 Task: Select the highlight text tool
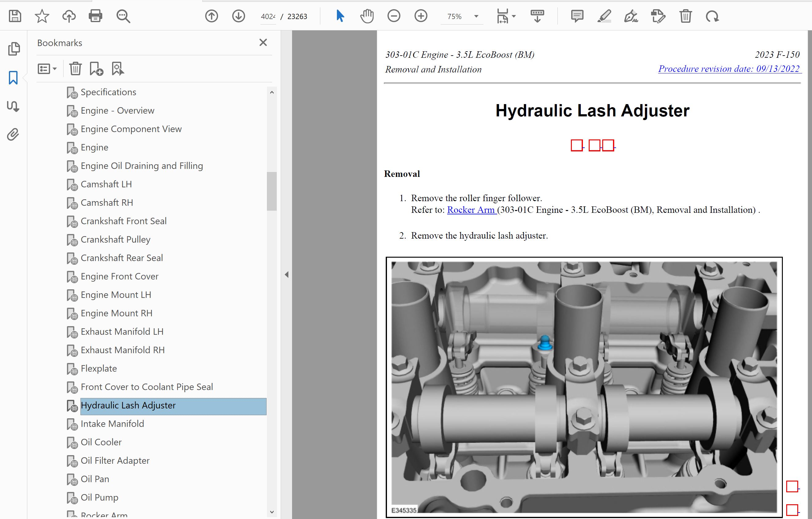click(604, 16)
